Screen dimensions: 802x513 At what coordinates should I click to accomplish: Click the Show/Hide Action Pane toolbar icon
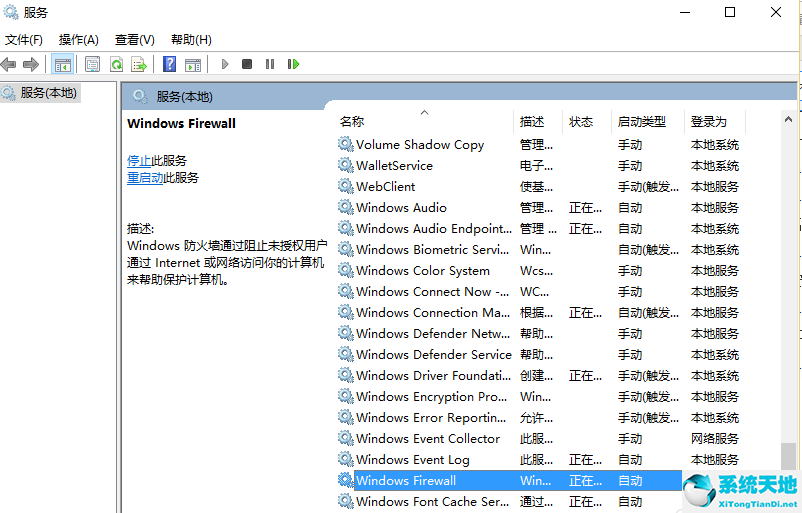point(193,64)
